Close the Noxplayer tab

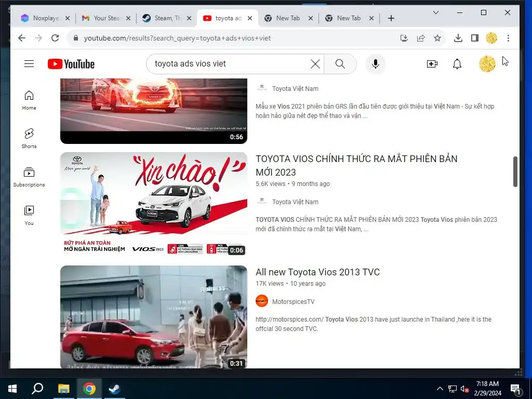click(68, 18)
